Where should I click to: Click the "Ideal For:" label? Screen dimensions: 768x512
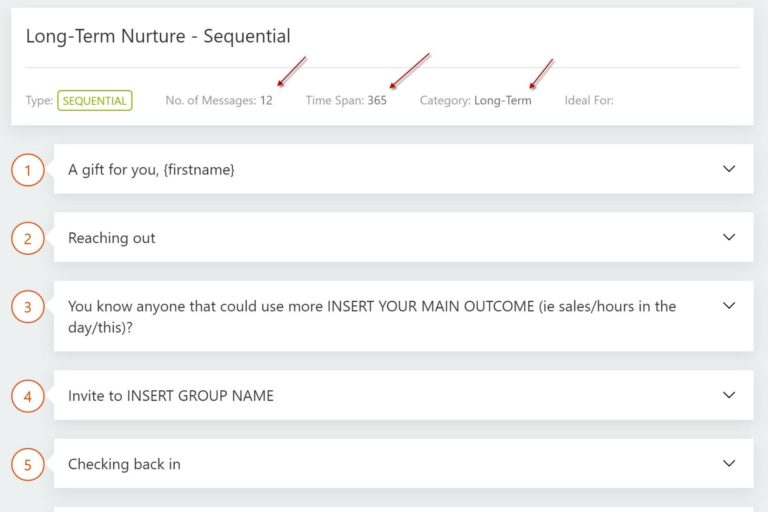click(x=589, y=100)
